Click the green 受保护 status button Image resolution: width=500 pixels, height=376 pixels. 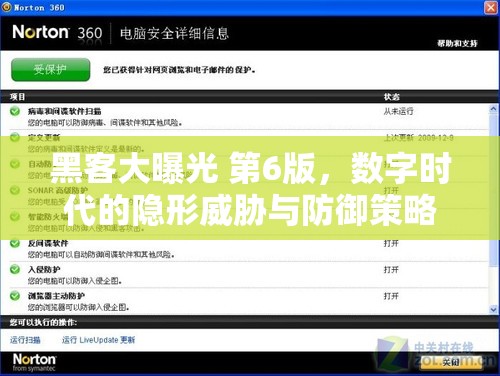tap(50, 70)
